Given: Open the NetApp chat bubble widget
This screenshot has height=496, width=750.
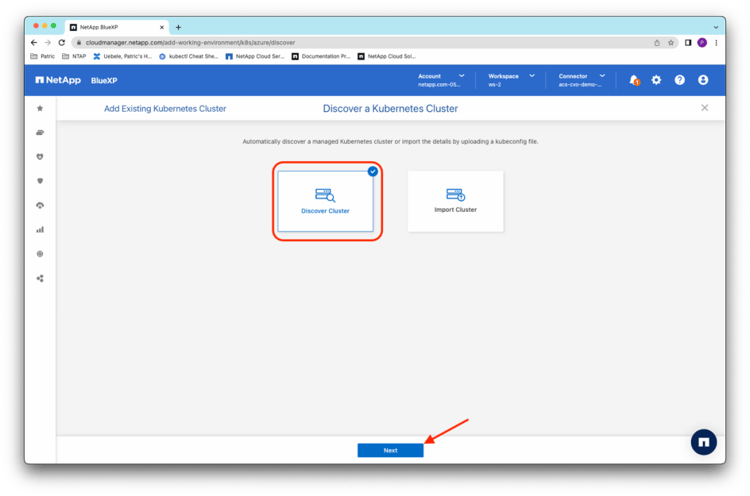Looking at the screenshot, I should point(704,441).
